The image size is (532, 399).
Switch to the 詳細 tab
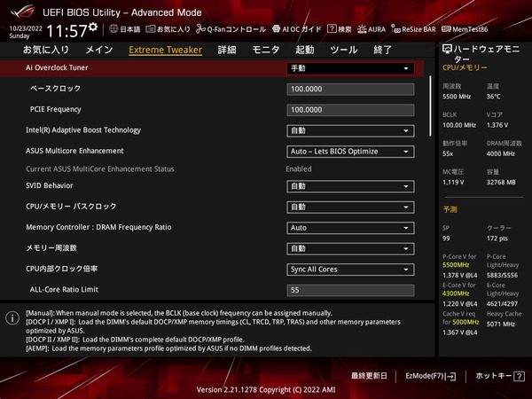pyautogui.click(x=227, y=50)
